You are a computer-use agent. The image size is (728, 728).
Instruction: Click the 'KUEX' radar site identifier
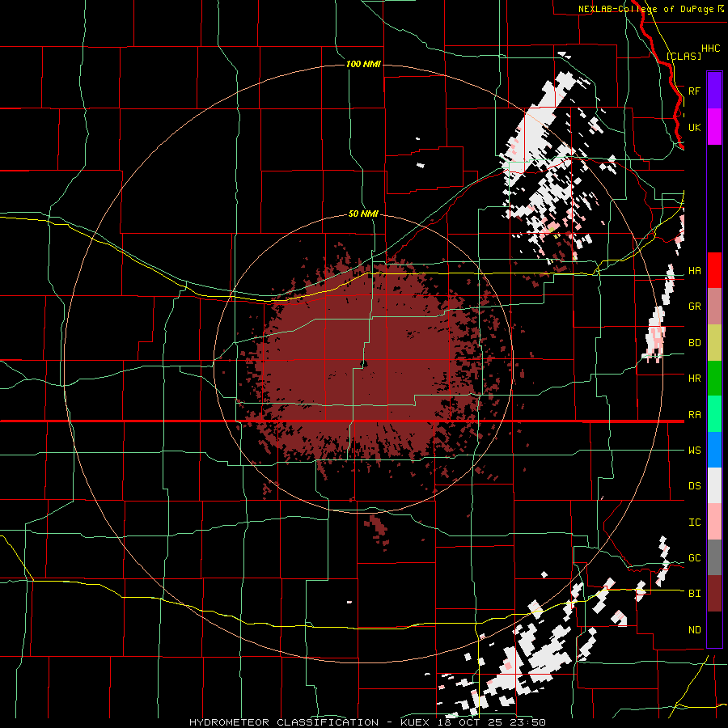point(415,722)
